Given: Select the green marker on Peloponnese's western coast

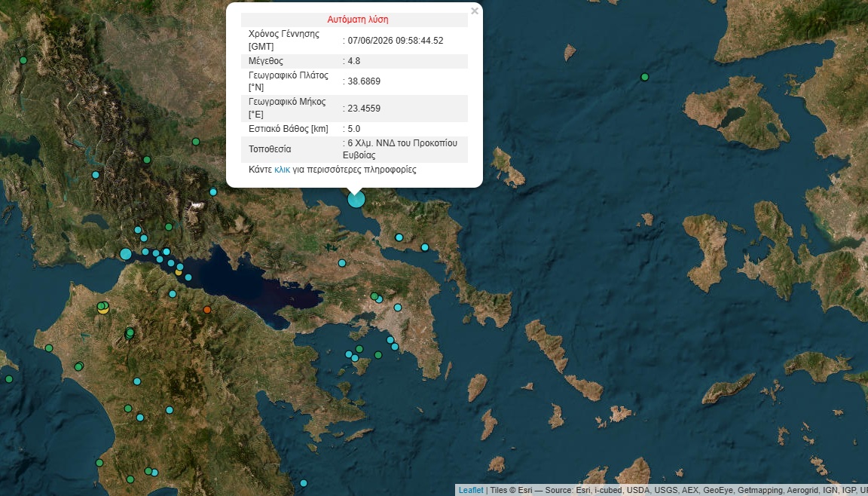Looking at the screenshot, I should coord(49,348).
